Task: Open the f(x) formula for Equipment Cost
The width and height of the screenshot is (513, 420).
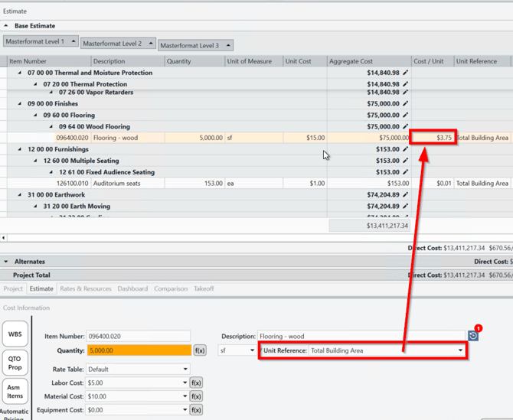Action: click(196, 410)
